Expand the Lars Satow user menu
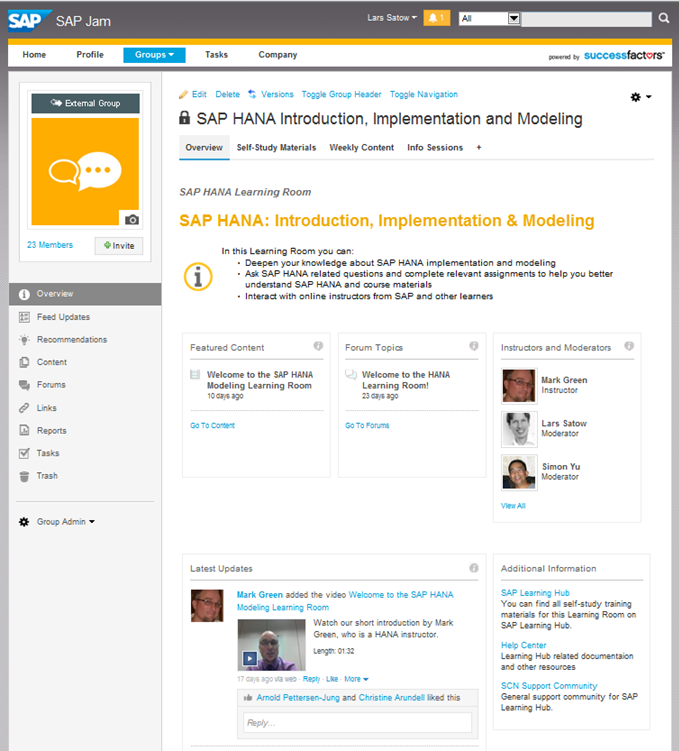This screenshot has width=679, height=751. click(392, 18)
